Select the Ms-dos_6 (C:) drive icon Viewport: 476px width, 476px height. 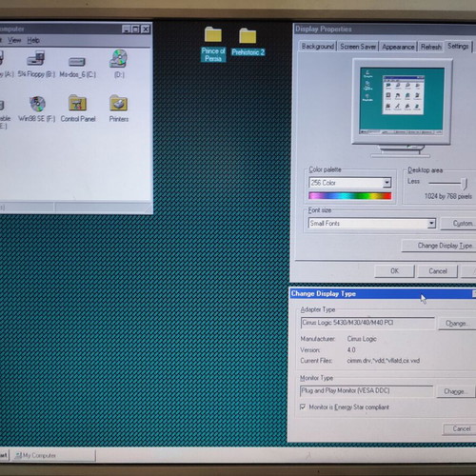tap(77, 61)
